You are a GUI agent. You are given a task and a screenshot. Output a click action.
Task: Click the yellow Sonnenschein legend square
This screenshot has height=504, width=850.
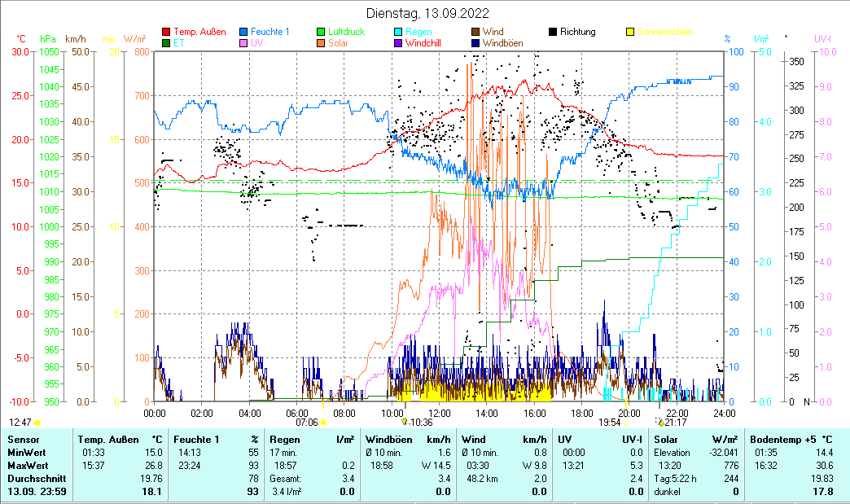[x=629, y=33]
